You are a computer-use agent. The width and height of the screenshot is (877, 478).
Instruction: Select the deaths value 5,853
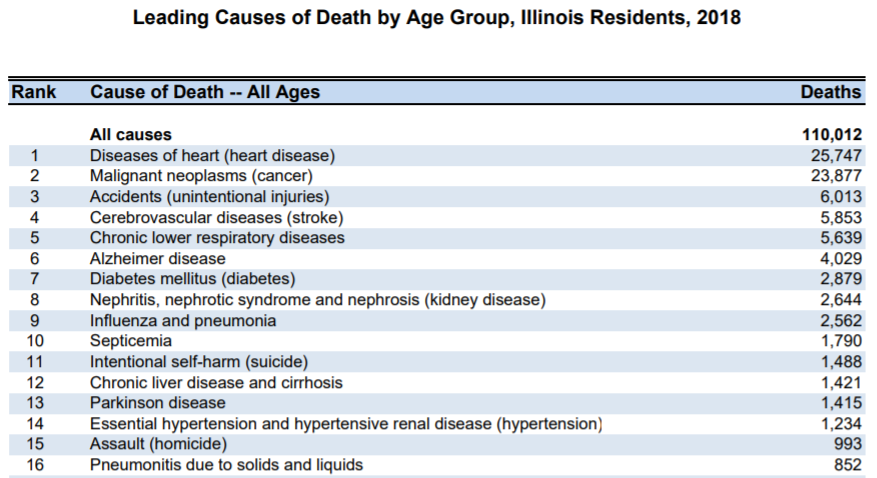click(x=841, y=217)
